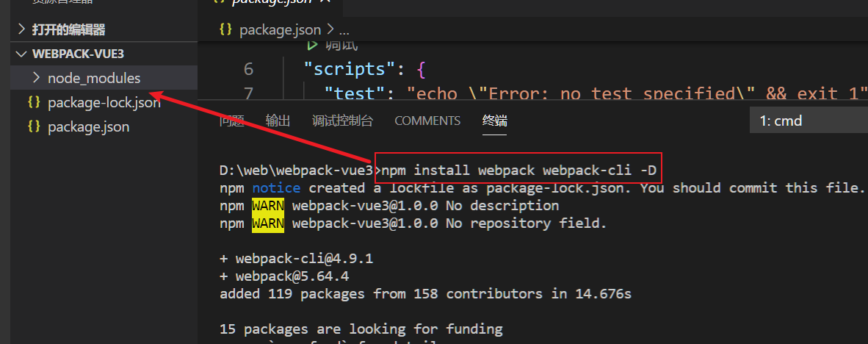Select the 终端 panel tab

[x=494, y=121]
